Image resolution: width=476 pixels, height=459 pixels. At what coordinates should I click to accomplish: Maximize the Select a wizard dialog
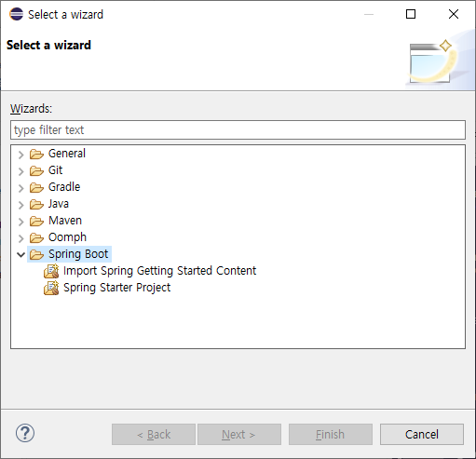[411, 14]
